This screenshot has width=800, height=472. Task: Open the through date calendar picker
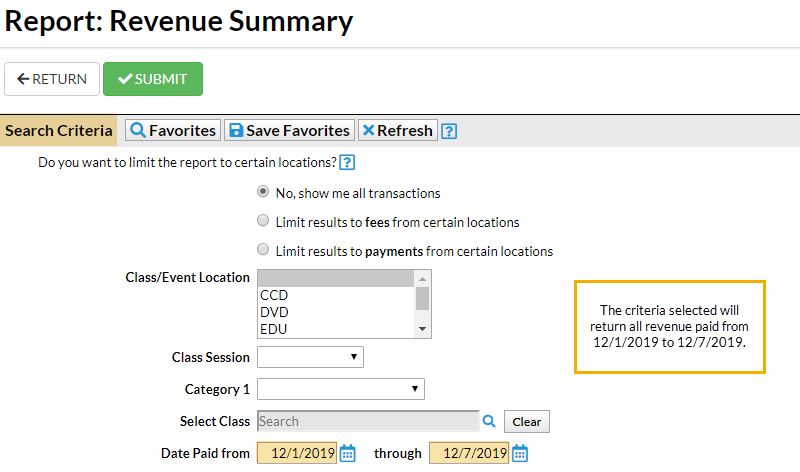(x=520, y=454)
